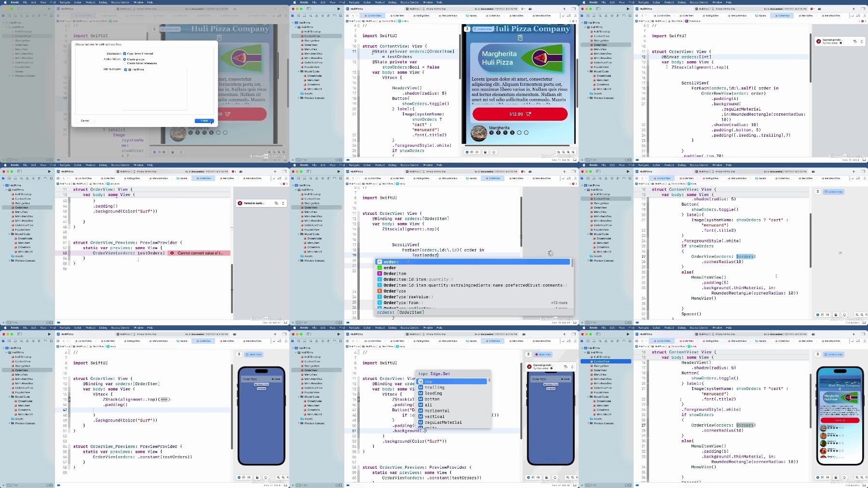The width and height of the screenshot is (868, 488).
Task: Open Editor menu in Edge.Set completion frame
Action: click(x=367, y=327)
